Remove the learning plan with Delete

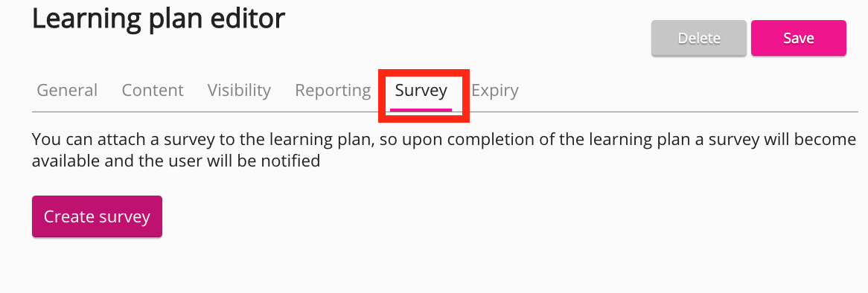coord(699,38)
